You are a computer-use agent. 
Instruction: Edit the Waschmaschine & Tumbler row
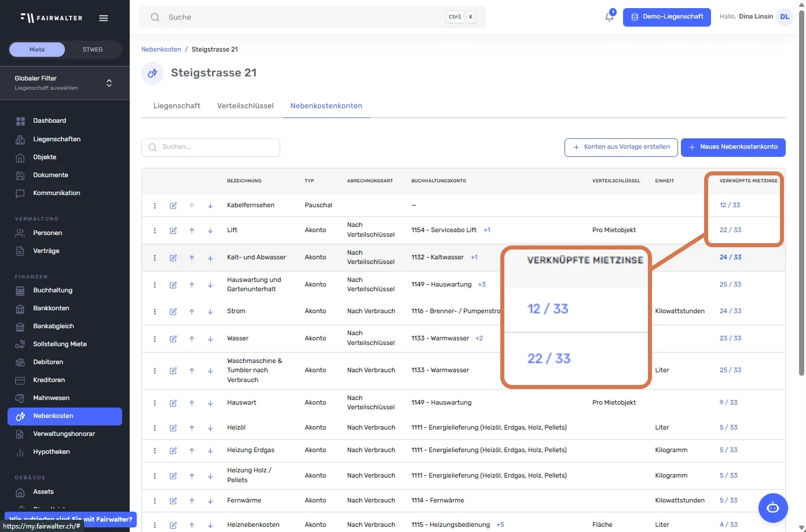(173, 370)
